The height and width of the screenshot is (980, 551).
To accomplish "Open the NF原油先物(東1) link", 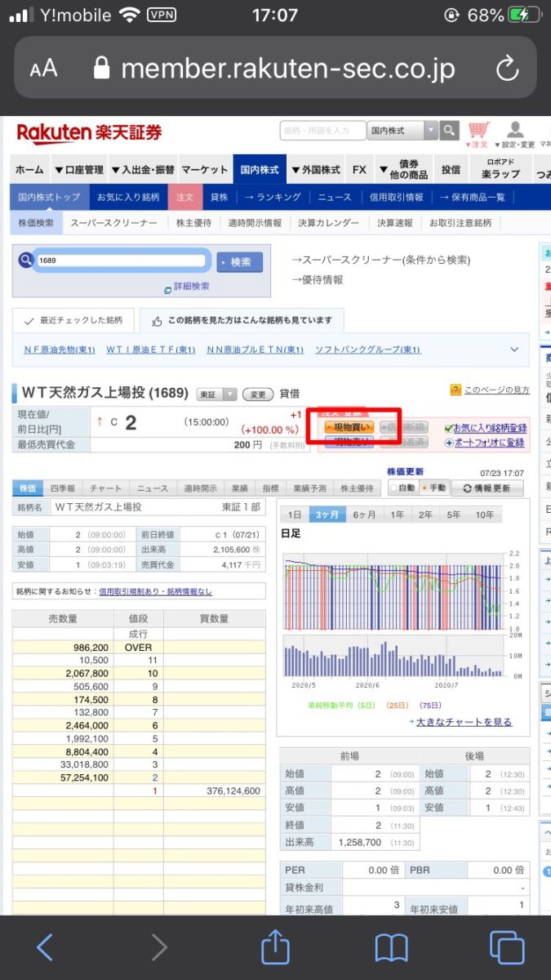I will point(60,350).
